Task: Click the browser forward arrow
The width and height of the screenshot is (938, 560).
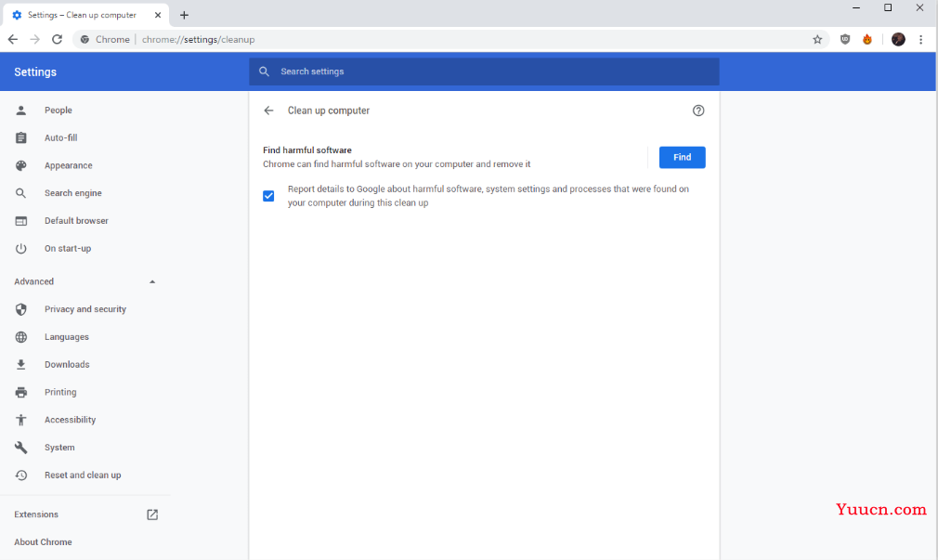Action: [34, 40]
